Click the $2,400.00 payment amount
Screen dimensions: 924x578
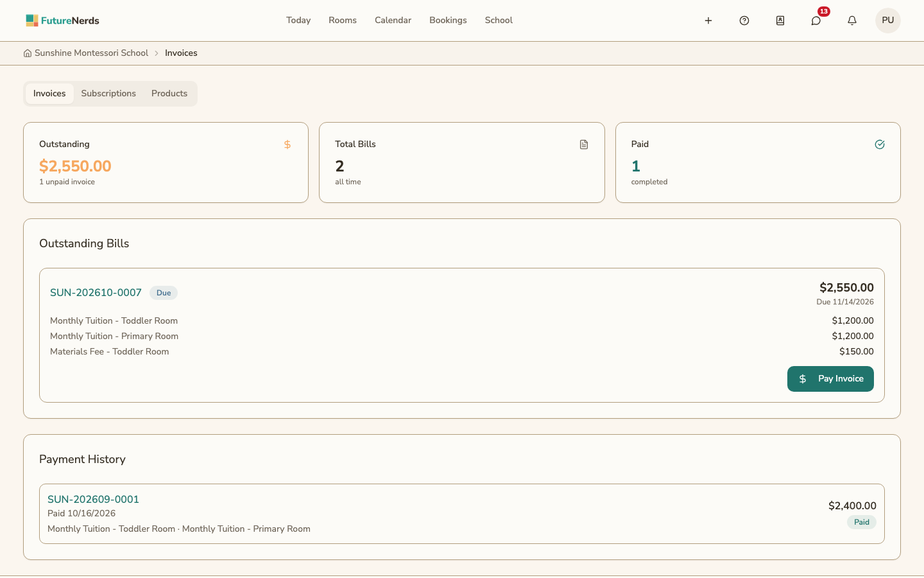[x=852, y=506]
